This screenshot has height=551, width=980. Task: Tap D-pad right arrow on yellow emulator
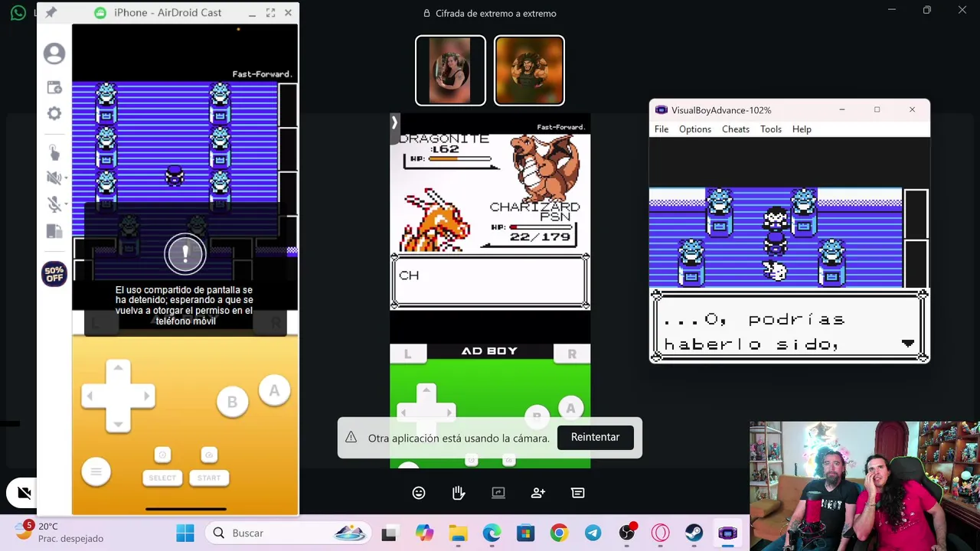click(x=145, y=396)
